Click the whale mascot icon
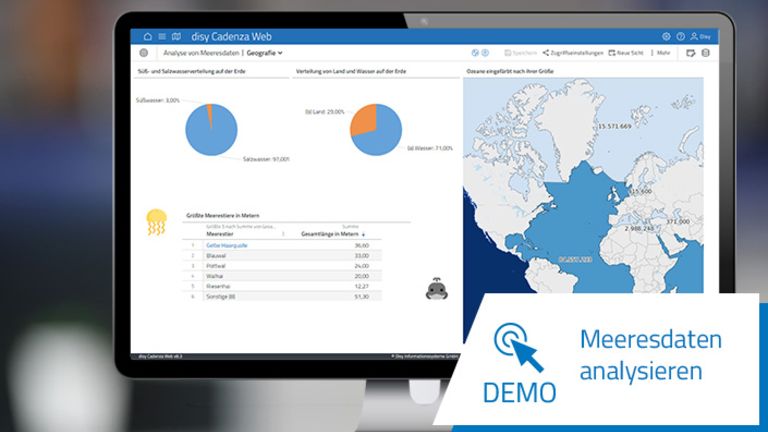The width and height of the screenshot is (768, 432). coord(433,290)
